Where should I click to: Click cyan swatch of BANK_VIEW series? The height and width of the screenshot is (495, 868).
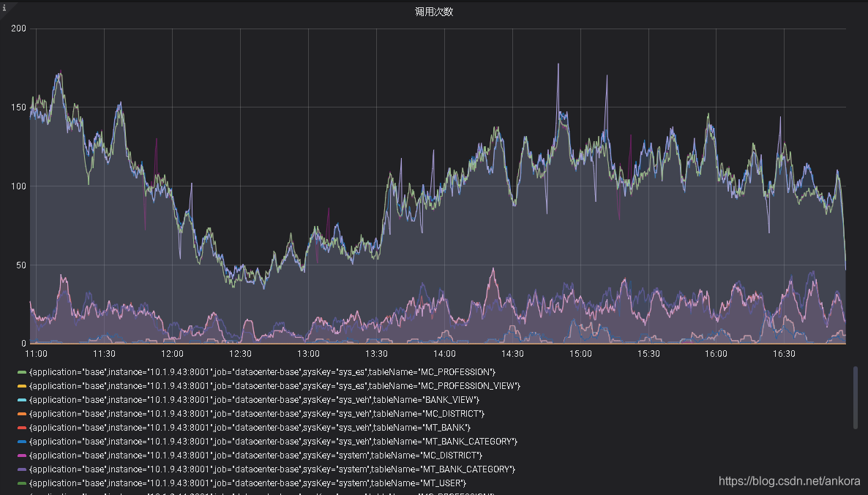pyautogui.click(x=22, y=400)
